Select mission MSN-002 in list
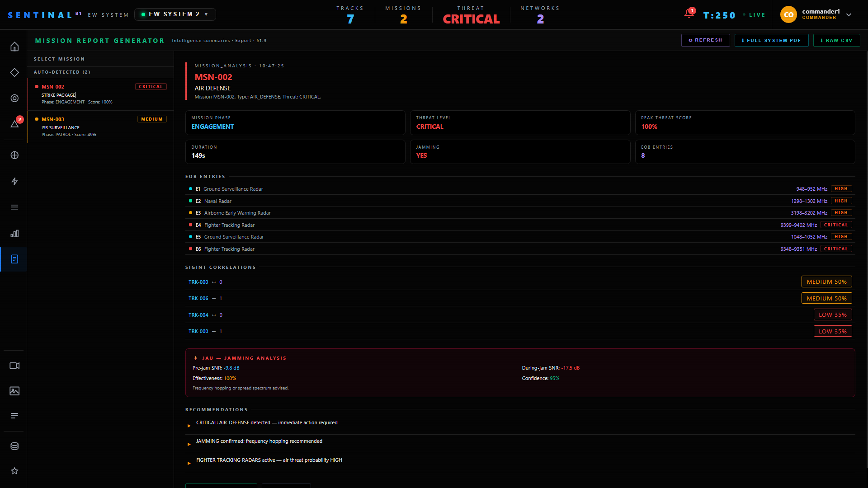The image size is (868, 488). point(100,94)
